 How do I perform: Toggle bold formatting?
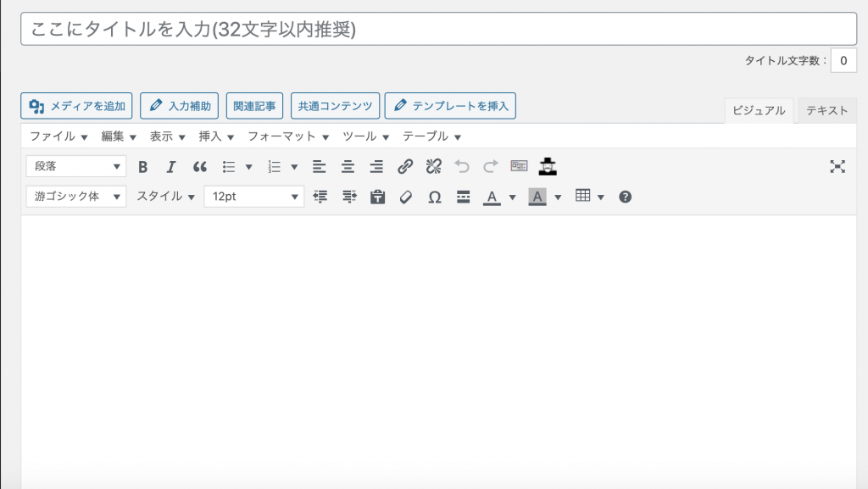click(x=142, y=166)
